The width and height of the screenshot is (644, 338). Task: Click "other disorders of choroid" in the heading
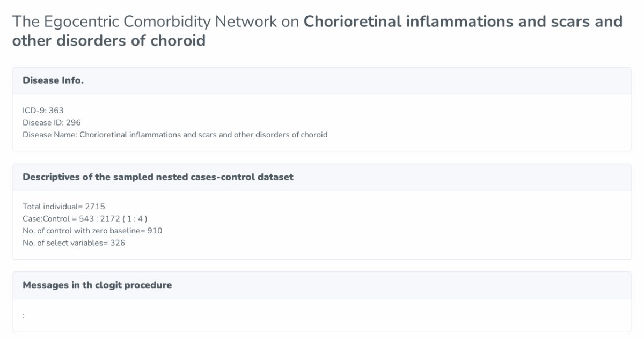(x=109, y=41)
